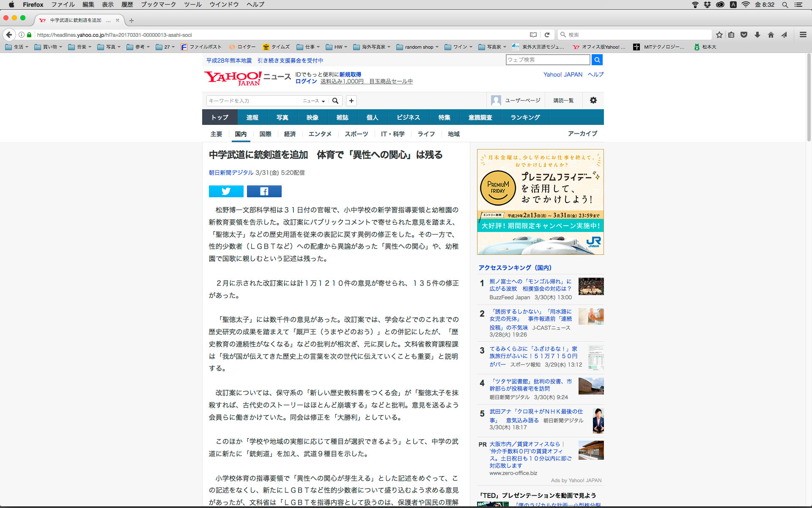Toggle Firefox reader view icon
This screenshot has height=508, width=812.
[533, 35]
